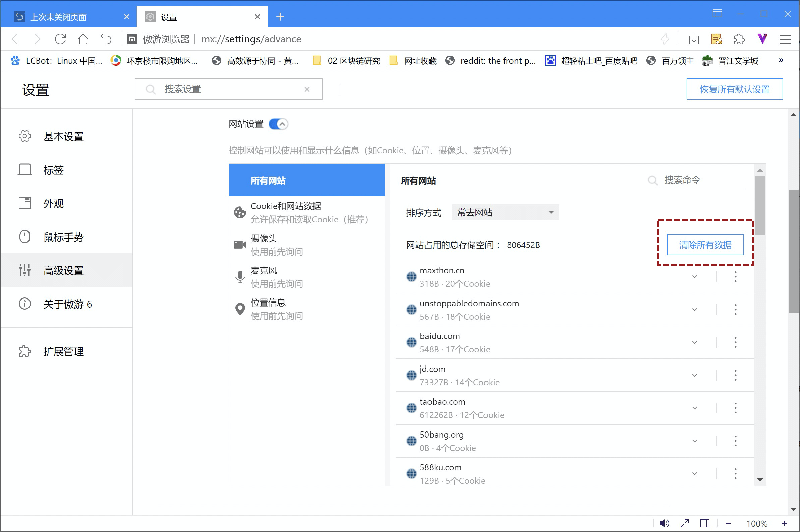Expand the 50bang.org entry chevron
Viewport: 800px width, 532px height.
coord(695,441)
